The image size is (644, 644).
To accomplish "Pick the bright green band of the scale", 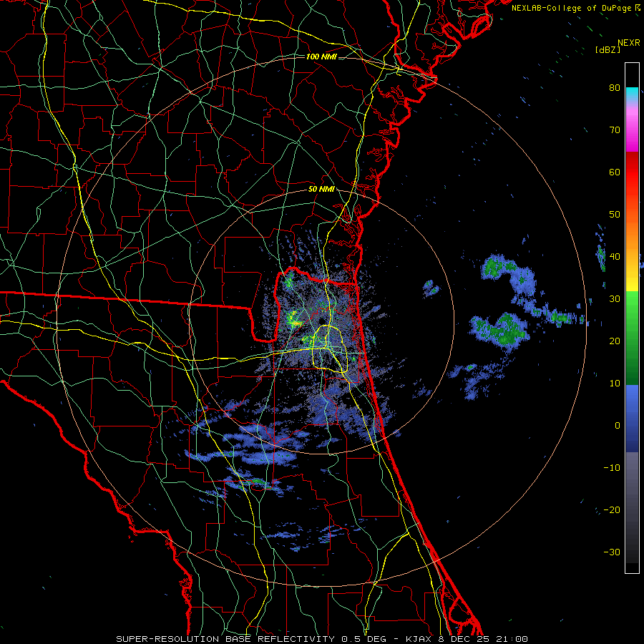I will click(632, 304).
